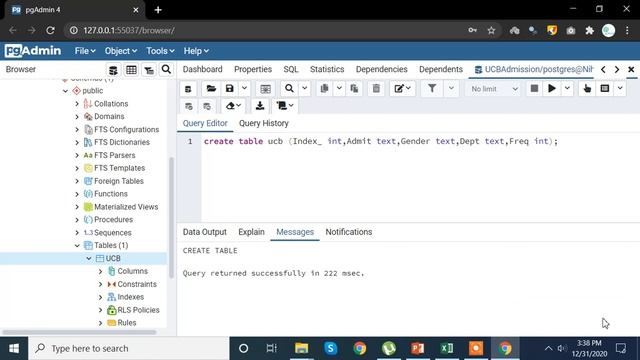This screenshot has height=360, width=640.
Task: Click the filtered rows icon in Browser panel
Action: coord(149,70)
